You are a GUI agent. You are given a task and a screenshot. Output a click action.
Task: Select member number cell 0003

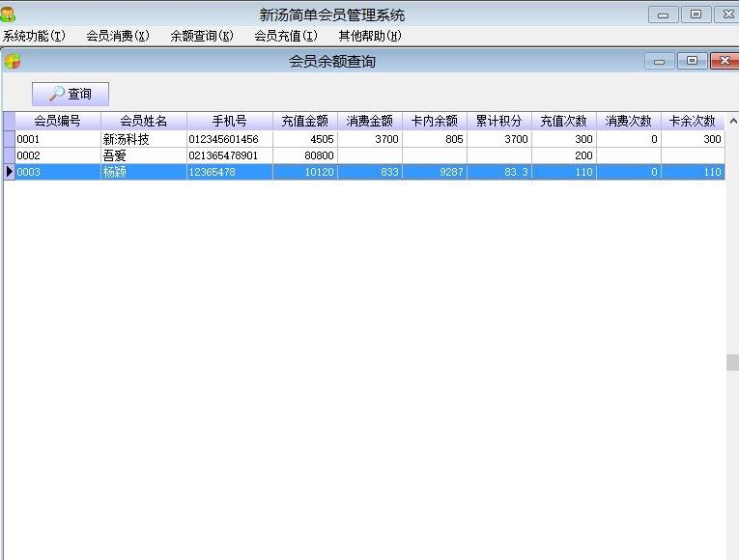[58, 172]
